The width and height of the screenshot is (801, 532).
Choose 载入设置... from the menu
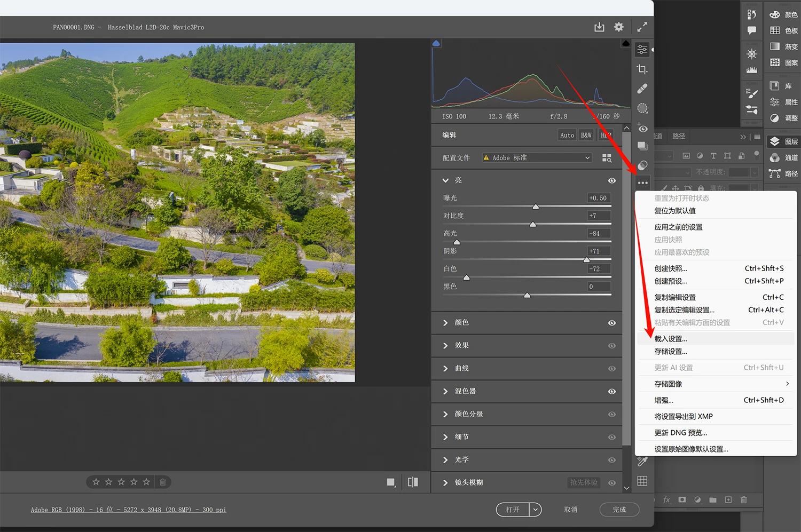coord(671,339)
